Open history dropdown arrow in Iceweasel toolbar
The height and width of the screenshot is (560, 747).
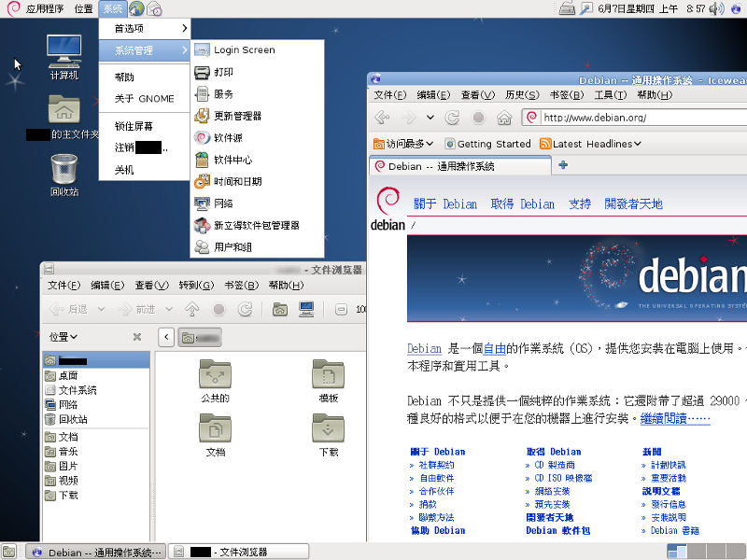[x=430, y=118]
